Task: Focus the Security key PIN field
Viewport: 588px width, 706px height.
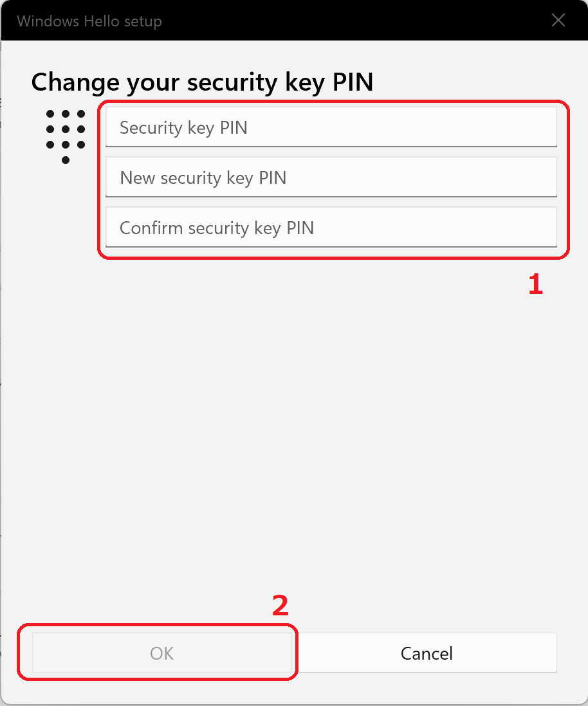Action: click(x=331, y=127)
